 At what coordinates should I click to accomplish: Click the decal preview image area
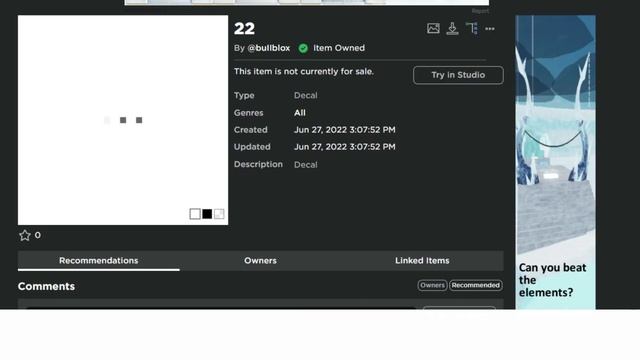pyautogui.click(x=123, y=120)
